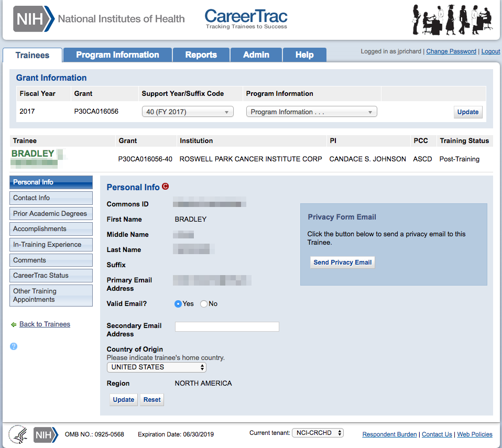Open the Admin tab
502x448 pixels.
coord(256,55)
